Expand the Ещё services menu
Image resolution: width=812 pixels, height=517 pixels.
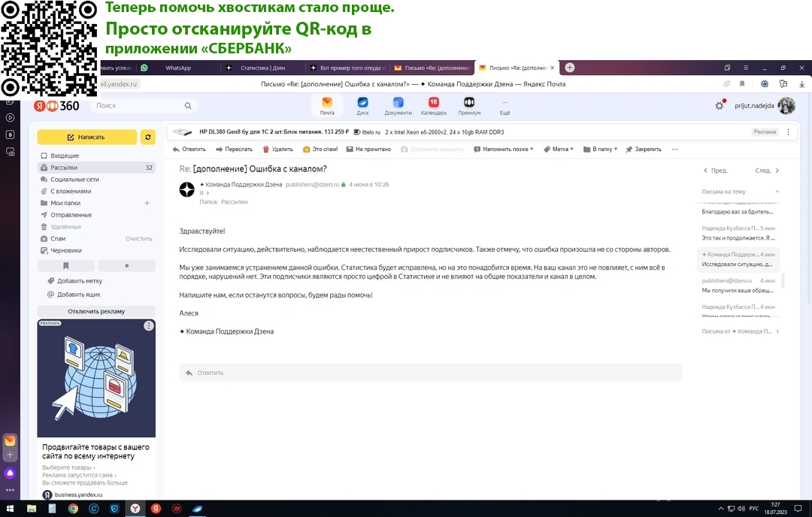point(505,106)
